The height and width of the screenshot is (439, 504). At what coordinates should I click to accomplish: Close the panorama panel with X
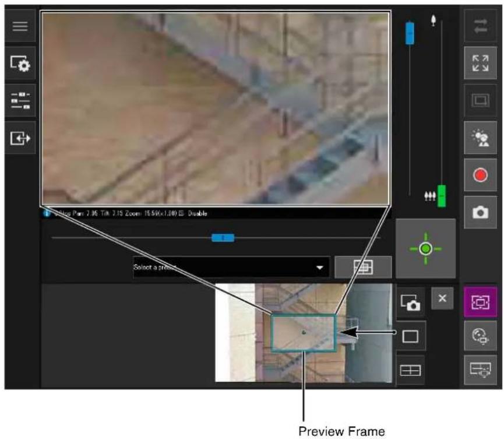[x=442, y=298]
